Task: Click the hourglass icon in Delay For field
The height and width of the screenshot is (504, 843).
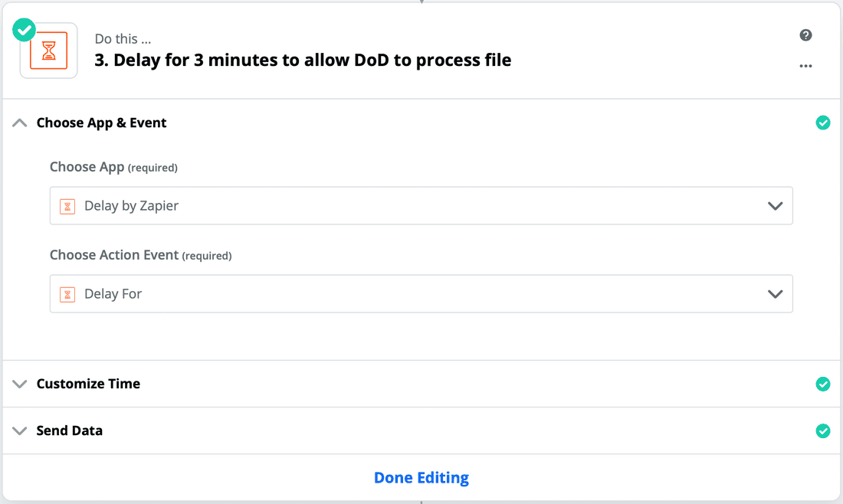Action: click(67, 294)
